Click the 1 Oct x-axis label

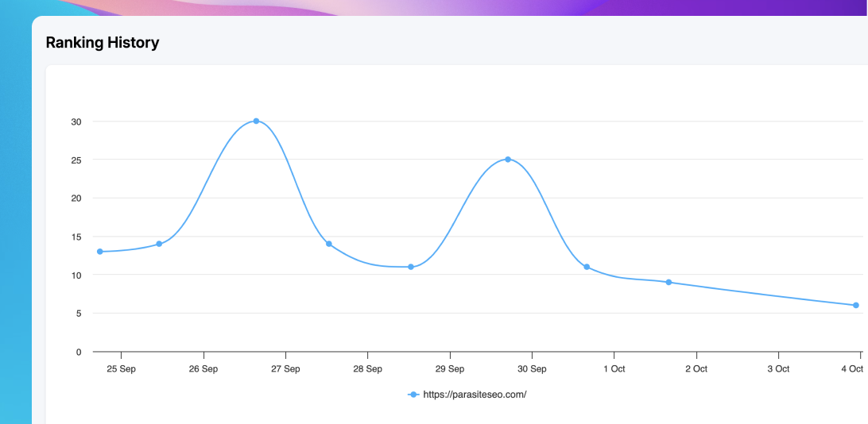coord(614,369)
